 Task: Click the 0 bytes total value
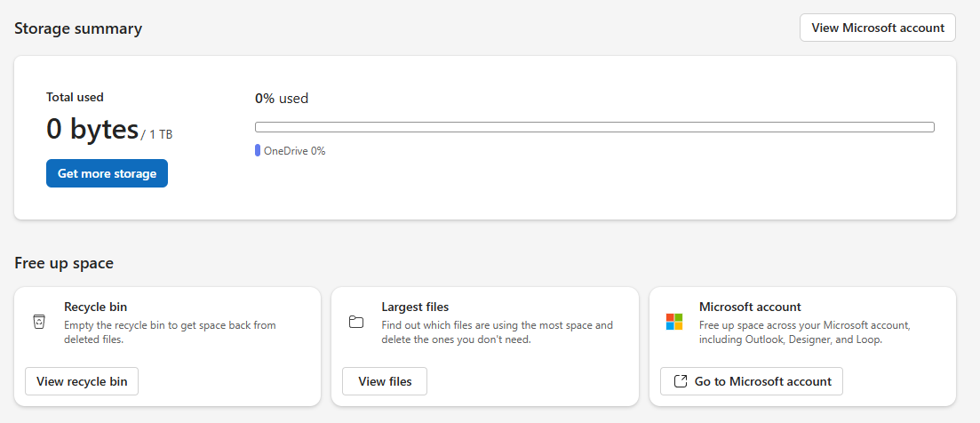tap(92, 129)
